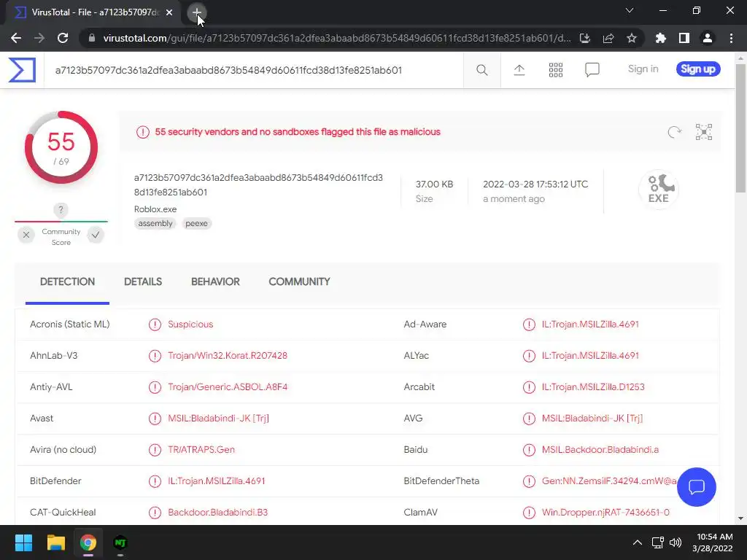Click the 55/69 detection score gauge
747x560 pixels.
point(61,147)
